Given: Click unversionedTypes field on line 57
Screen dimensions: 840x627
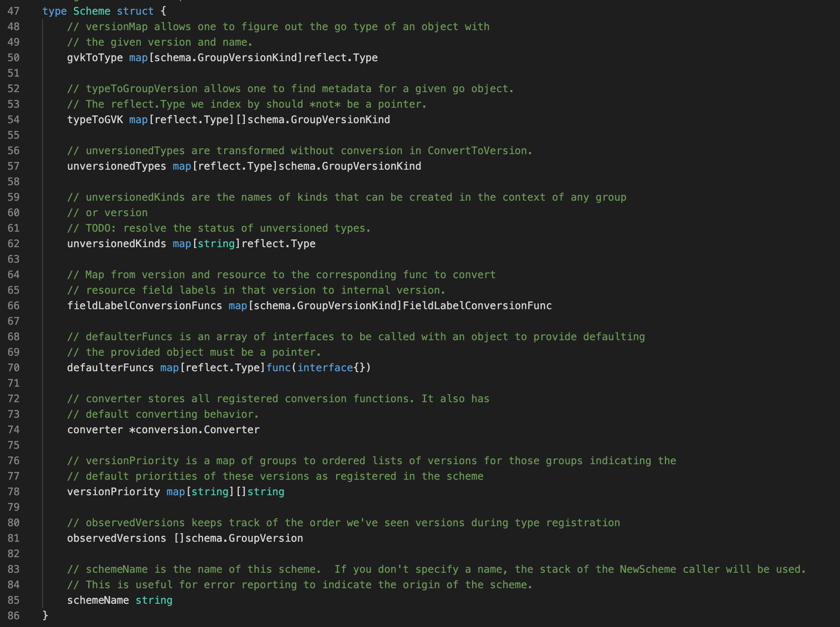Looking at the screenshot, I should click(x=116, y=166).
